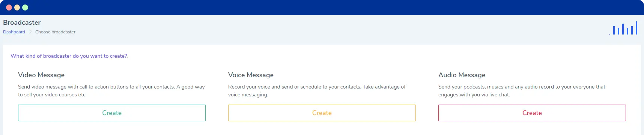Maximize window using green circle button
644x135 pixels.
coord(25,7)
